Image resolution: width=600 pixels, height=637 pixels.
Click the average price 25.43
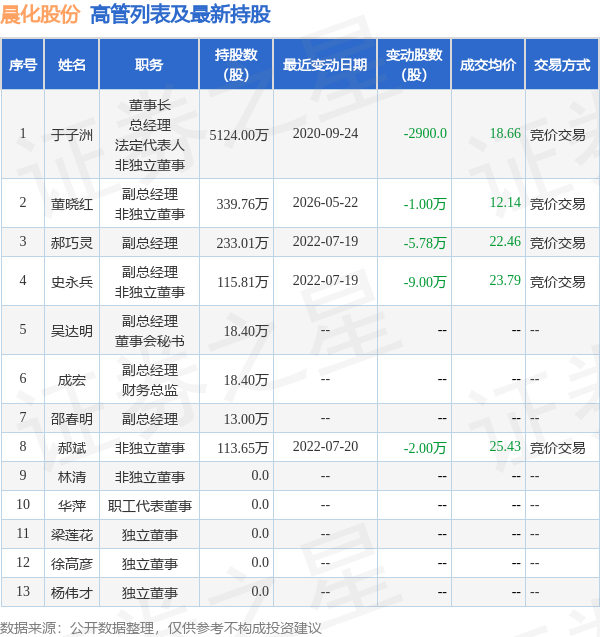tap(505, 446)
